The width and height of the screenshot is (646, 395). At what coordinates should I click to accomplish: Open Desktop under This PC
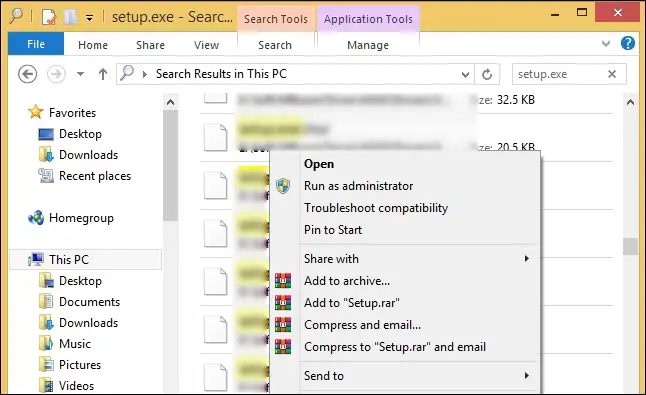80,281
